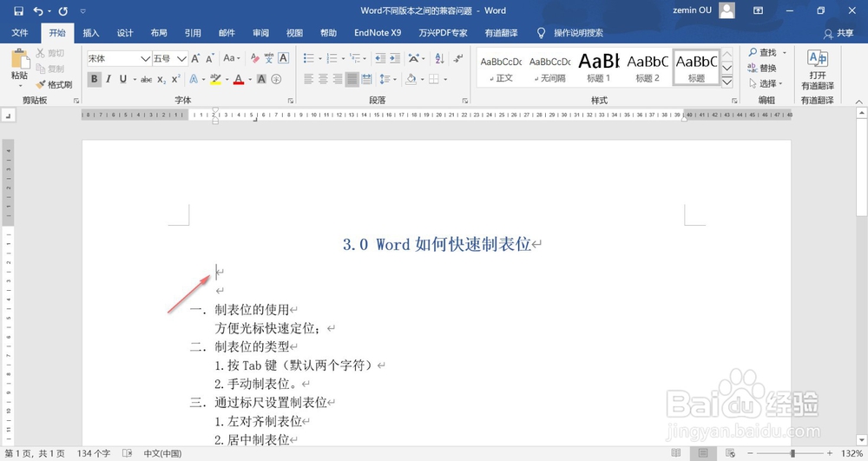Increase paragraph indent
The height and width of the screenshot is (461, 868).
[x=395, y=58]
